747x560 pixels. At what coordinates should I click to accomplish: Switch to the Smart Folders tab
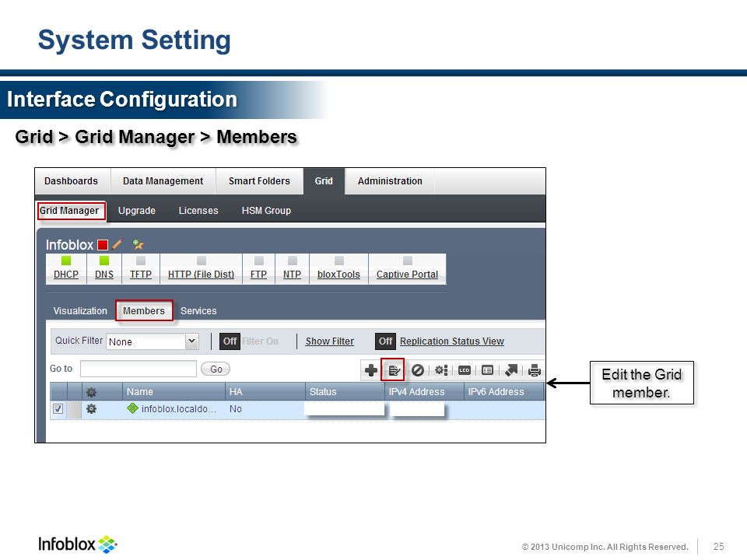(259, 181)
